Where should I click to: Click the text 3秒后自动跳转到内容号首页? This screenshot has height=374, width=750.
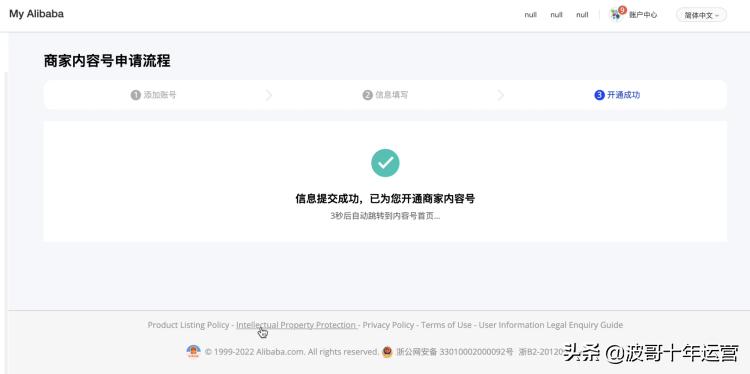tap(385, 216)
